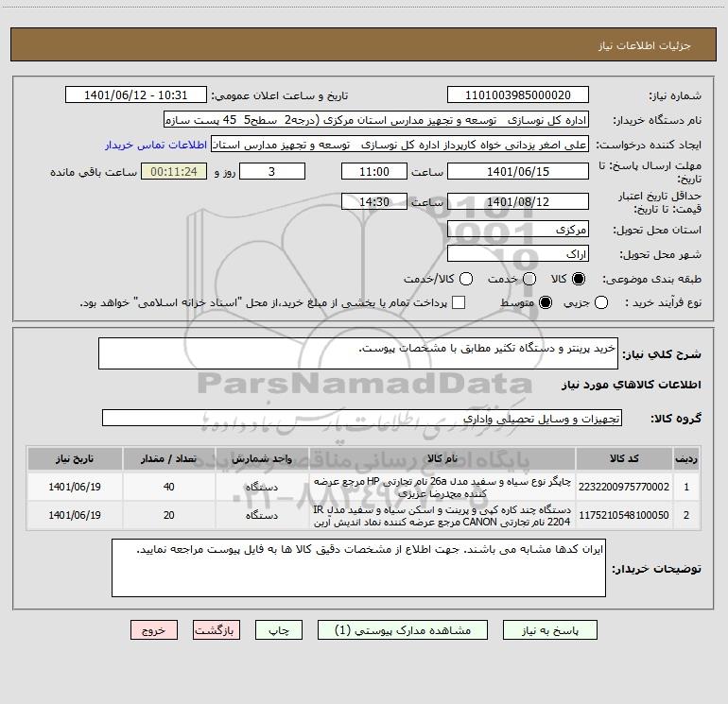Click quantity 20 in row 2

[169, 515]
